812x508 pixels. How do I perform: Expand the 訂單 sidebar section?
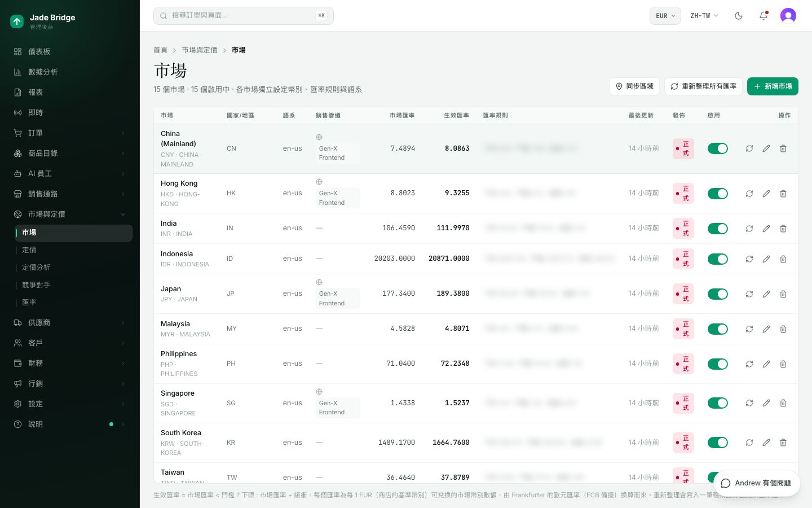pyautogui.click(x=70, y=133)
